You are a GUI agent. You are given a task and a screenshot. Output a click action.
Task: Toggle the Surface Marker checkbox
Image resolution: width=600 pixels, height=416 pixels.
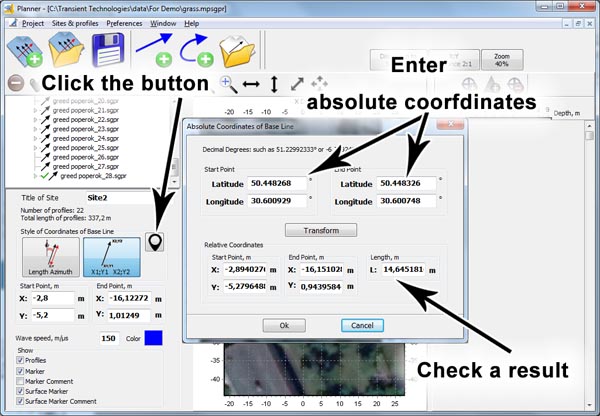tap(20, 391)
